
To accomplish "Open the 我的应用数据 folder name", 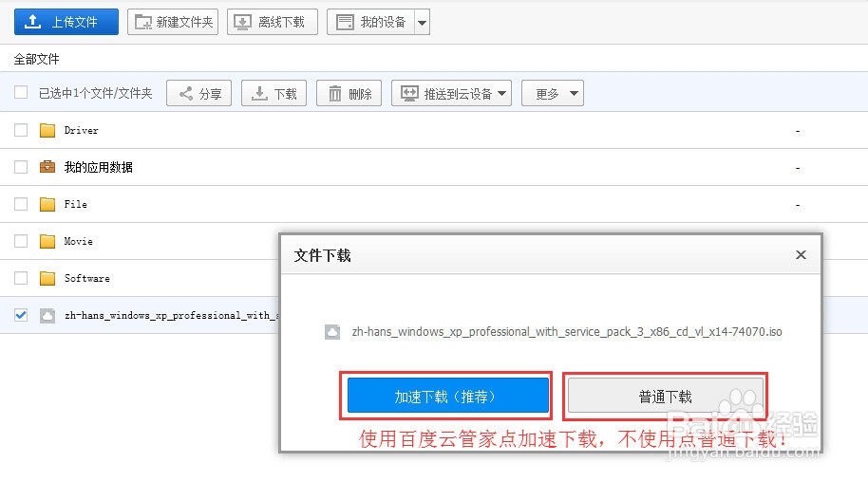I will click(x=99, y=167).
